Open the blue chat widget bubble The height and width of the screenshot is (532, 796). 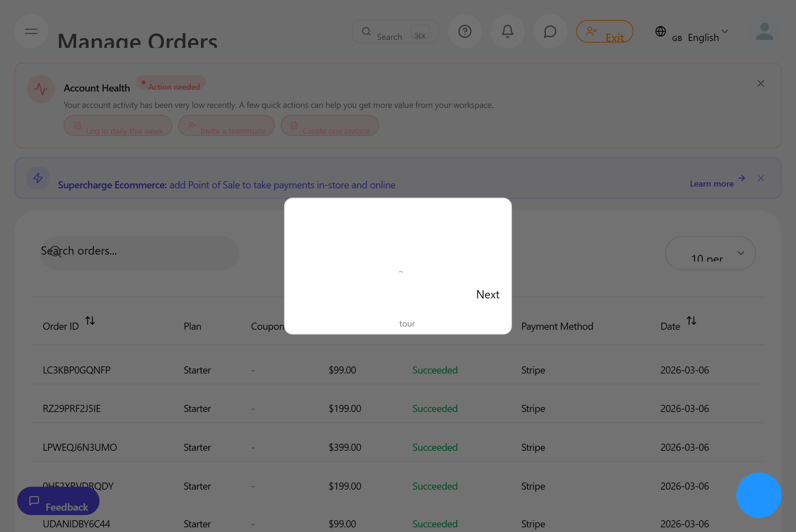(x=759, y=495)
